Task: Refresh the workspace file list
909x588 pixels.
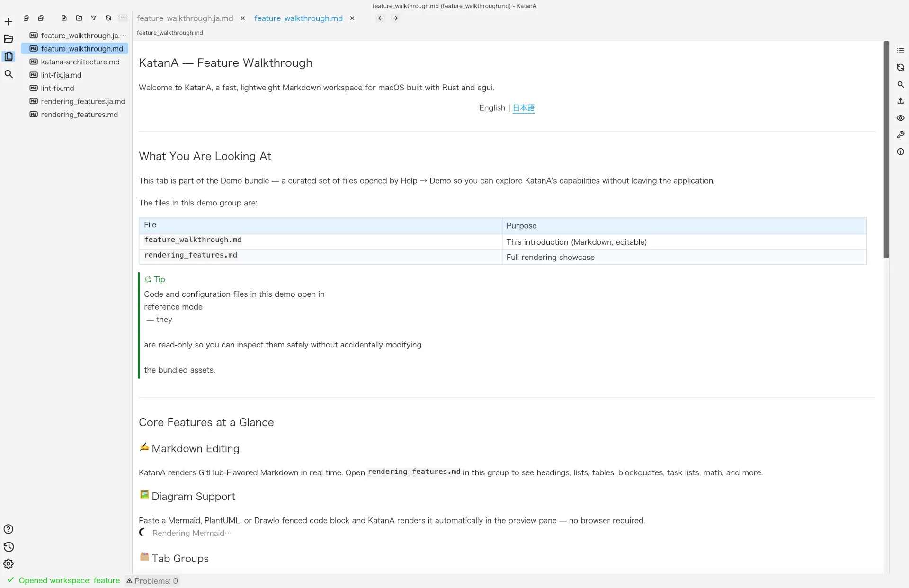Action: [x=108, y=18]
